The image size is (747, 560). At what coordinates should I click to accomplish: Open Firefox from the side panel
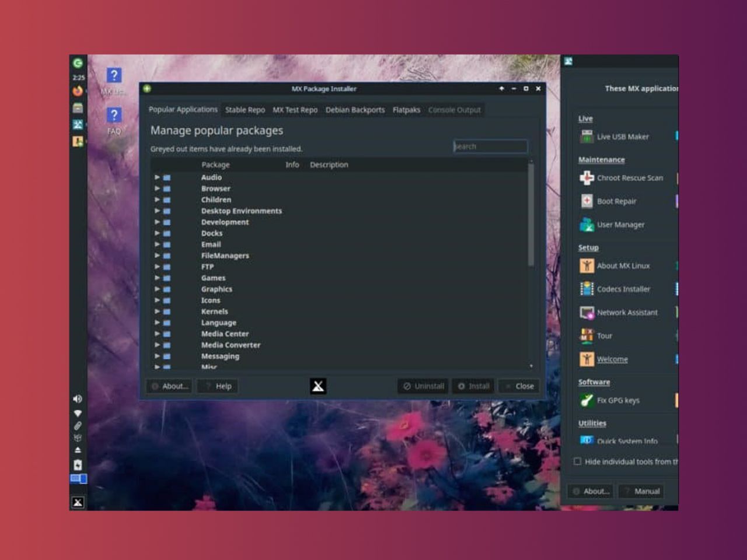pos(78,91)
